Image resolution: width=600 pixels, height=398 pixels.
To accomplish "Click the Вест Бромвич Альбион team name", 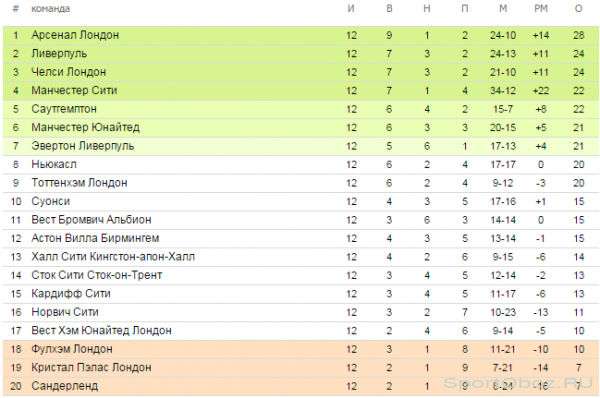I will tap(91, 220).
